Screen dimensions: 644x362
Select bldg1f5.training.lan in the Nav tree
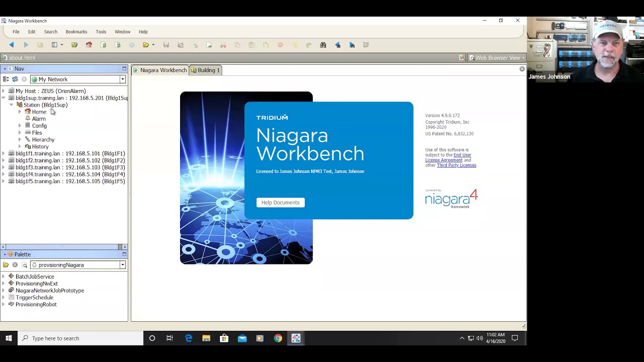click(70, 182)
